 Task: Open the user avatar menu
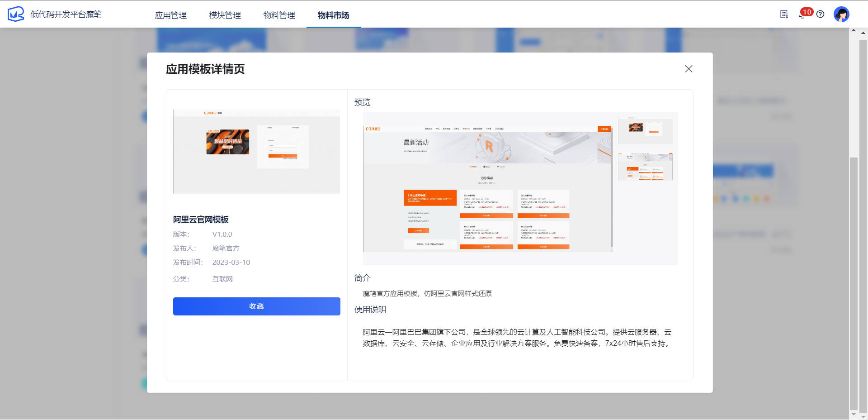point(841,14)
